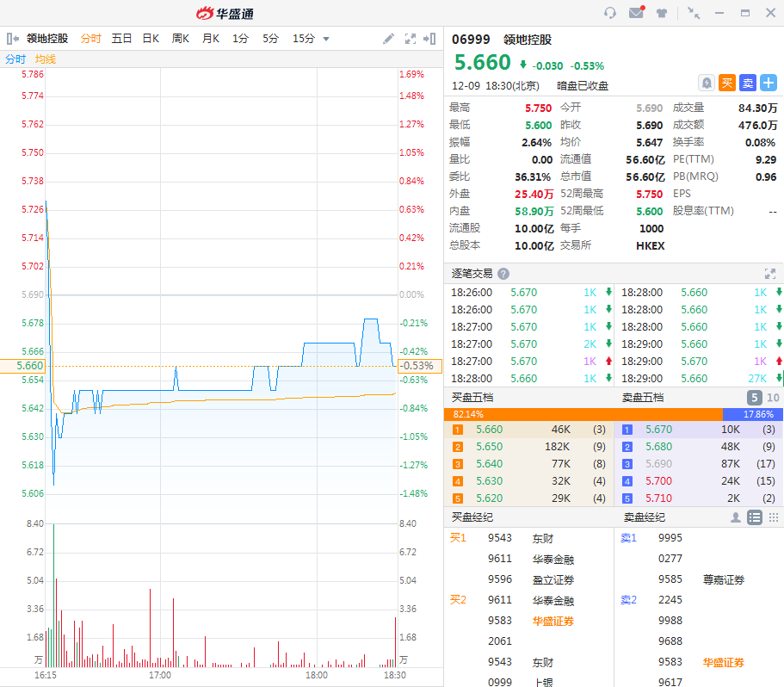784x687 pixels.
Task: Select ask level 3 price 5.690
Action: click(659, 464)
